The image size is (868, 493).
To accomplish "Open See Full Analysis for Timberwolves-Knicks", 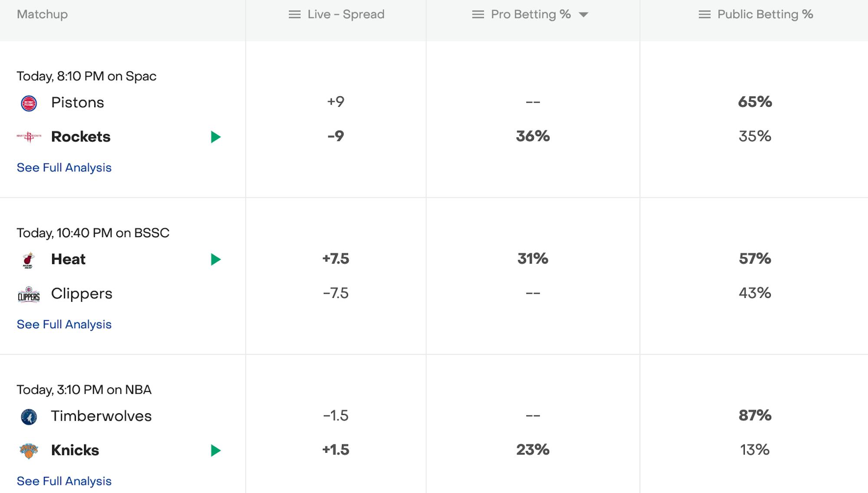I will [64, 481].
